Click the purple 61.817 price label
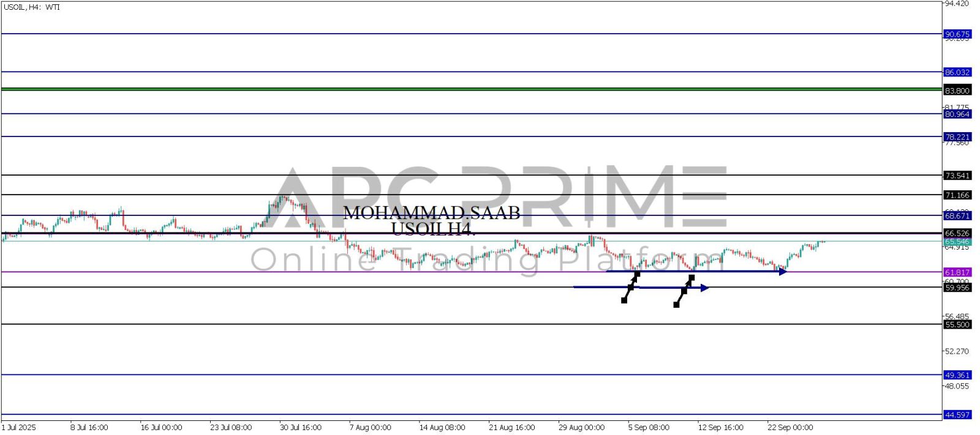 click(x=957, y=272)
